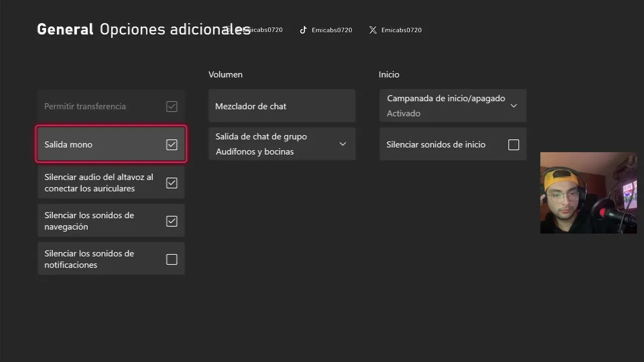This screenshot has height=362, width=644.
Task: Click the webcam overlay thumbnail
Action: pyautogui.click(x=588, y=193)
